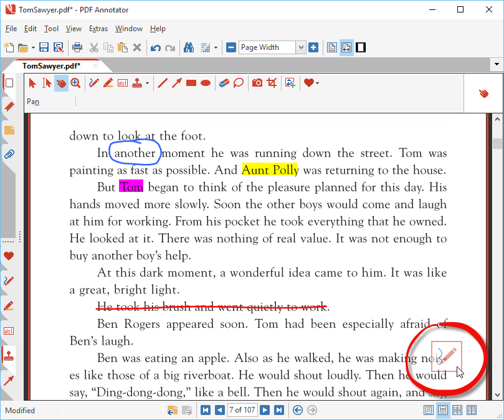This screenshot has width=504, height=420.
Task: Redo the last undone action
Action: coord(170,48)
